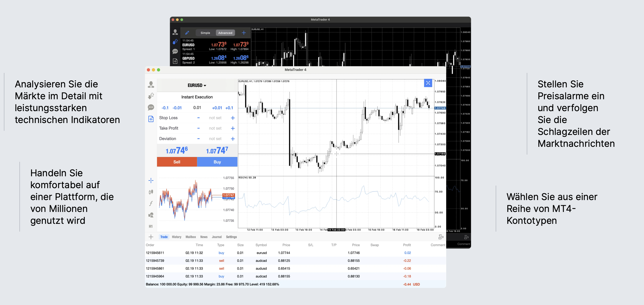Add symbol with plus icon in back window
This screenshot has width=644, height=305.
244,33
